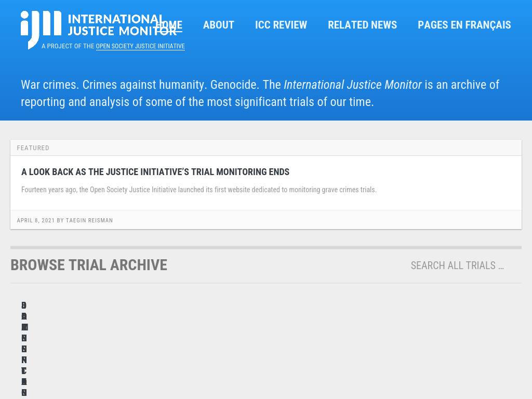Click the International Justice Monitor title
Screen dimensions: 532x399
[122, 25]
